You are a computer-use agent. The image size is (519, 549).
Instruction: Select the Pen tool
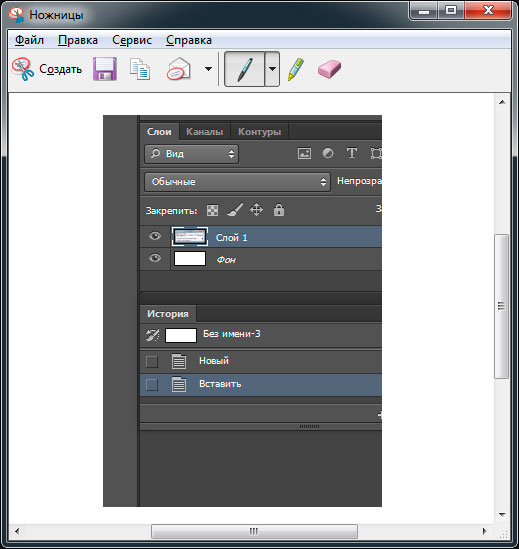pos(244,69)
